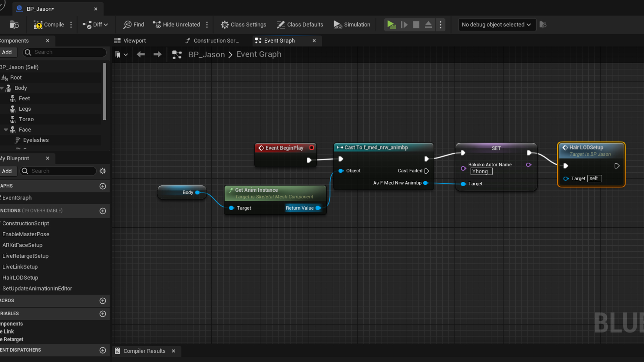
Task: Open Hide Unrelated options menu
Action: click(x=207, y=24)
